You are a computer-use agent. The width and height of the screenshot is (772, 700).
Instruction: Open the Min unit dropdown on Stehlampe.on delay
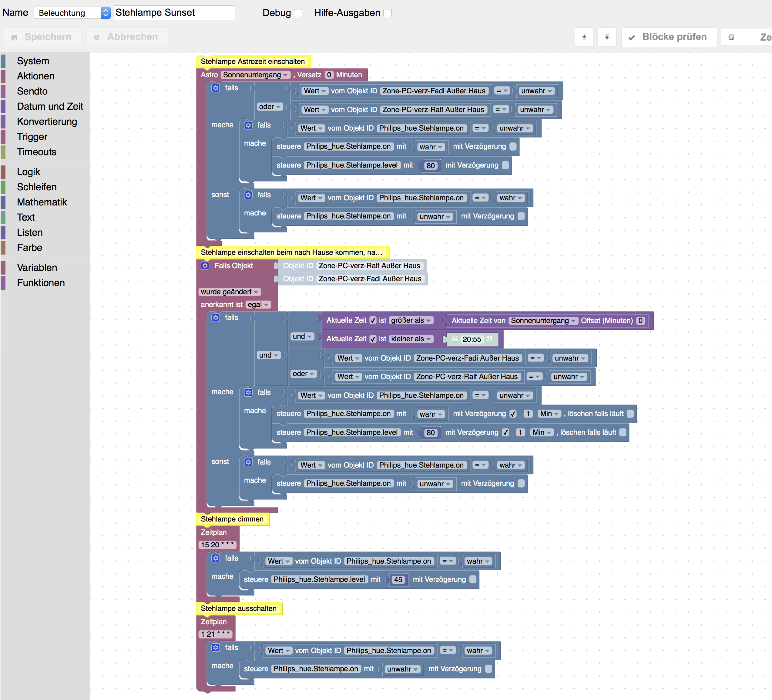click(549, 414)
